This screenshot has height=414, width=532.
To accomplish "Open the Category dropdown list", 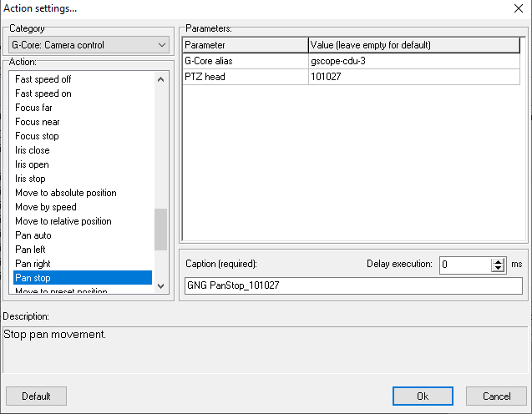I will [x=161, y=44].
